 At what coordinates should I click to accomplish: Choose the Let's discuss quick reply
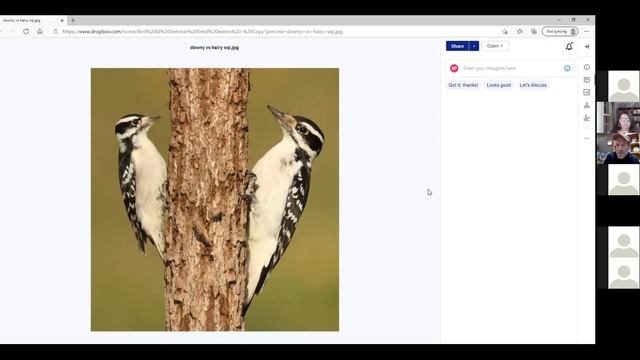tap(533, 85)
